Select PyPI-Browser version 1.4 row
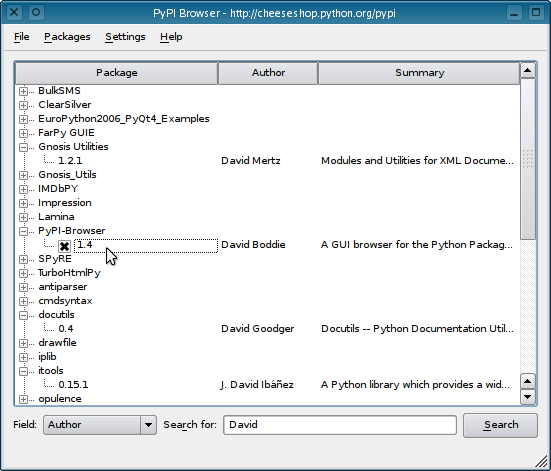Viewport: 551px width, 471px height. 146,245
